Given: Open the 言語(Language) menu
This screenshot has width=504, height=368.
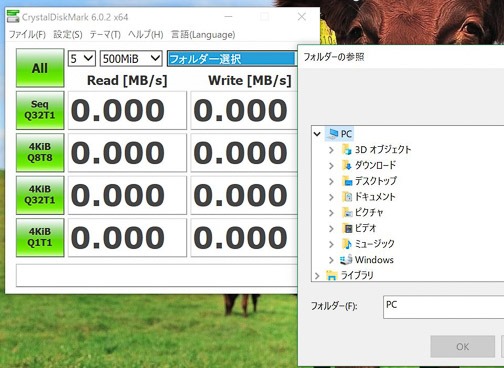Looking at the screenshot, I should pos(203,34).
